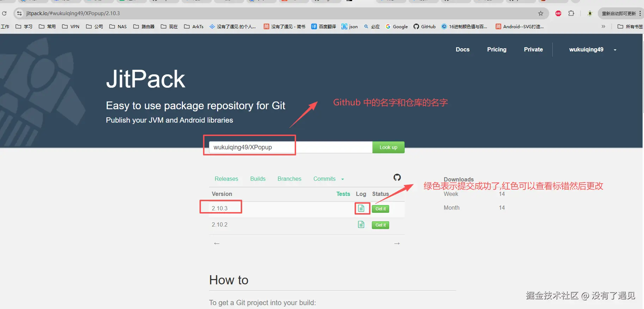The image size is (644, 309).
Task: Click the restart to update button
Action: 619,13
